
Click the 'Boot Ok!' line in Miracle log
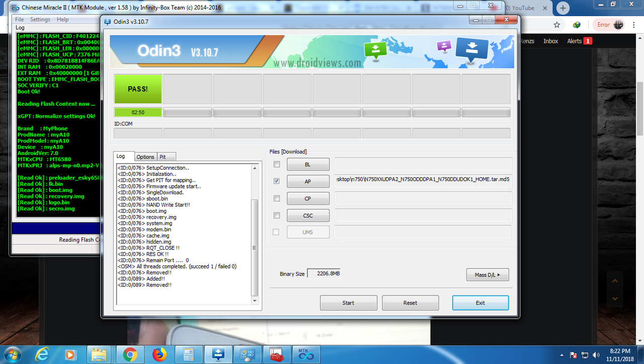(x=29, y=92)
